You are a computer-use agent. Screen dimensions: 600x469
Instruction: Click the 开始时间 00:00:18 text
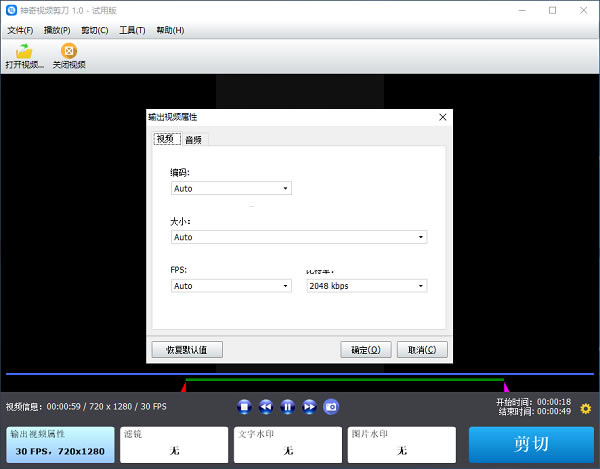tap(533, 402)
